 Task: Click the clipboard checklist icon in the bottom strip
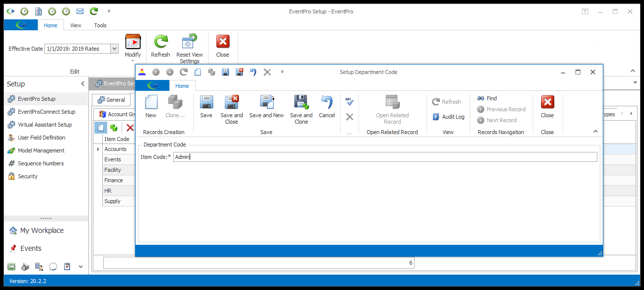pyautogui.click(x=67, y=267)
